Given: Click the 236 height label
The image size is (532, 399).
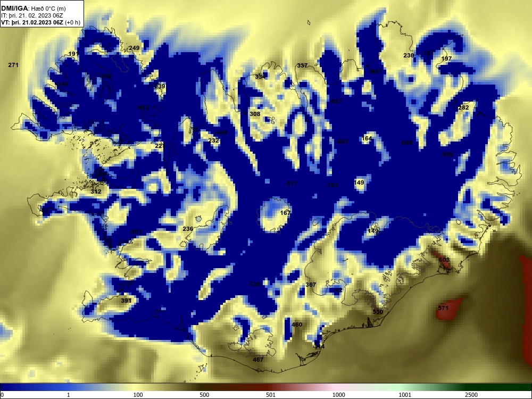Looking at the screenshot, I should point(188,229).
